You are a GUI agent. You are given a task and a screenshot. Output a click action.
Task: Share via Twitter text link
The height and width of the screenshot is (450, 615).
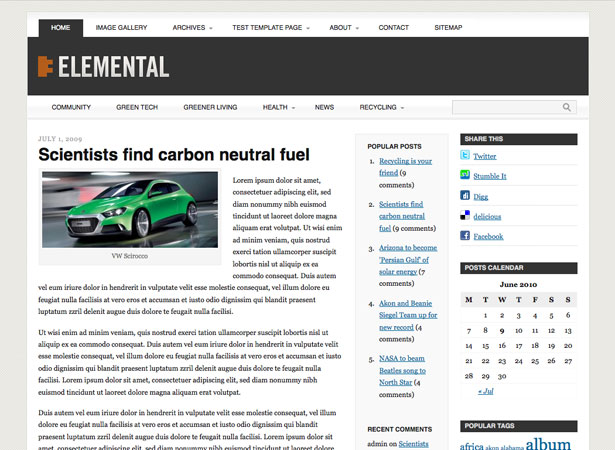point(484,156)
